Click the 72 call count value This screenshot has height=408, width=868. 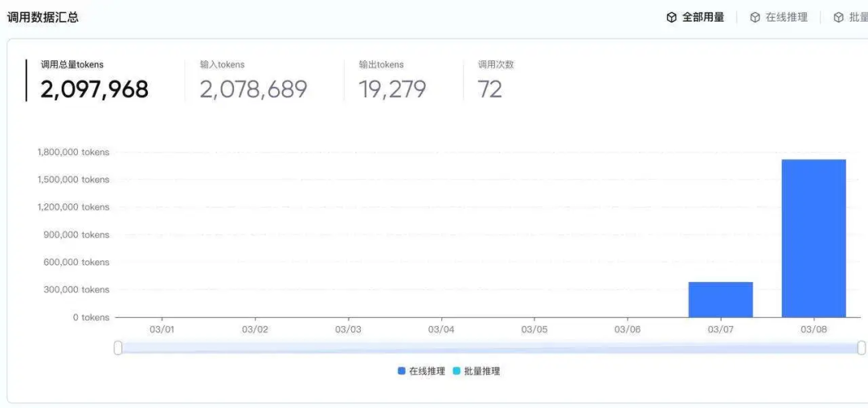coord(490,89)
